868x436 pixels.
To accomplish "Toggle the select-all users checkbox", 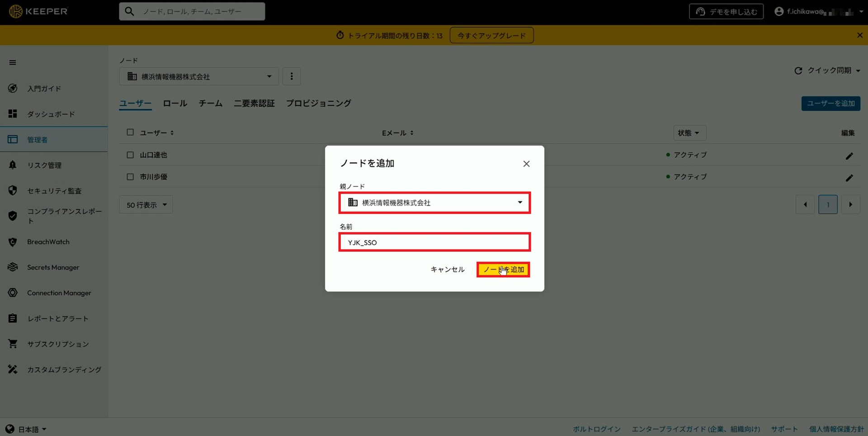I will [130, 132].
